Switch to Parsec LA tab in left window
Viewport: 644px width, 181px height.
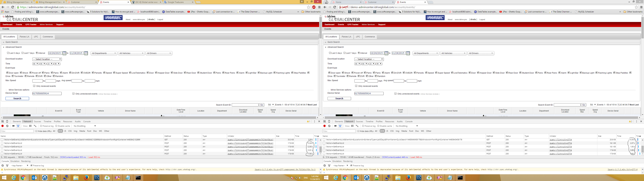[x=24, y=37]
